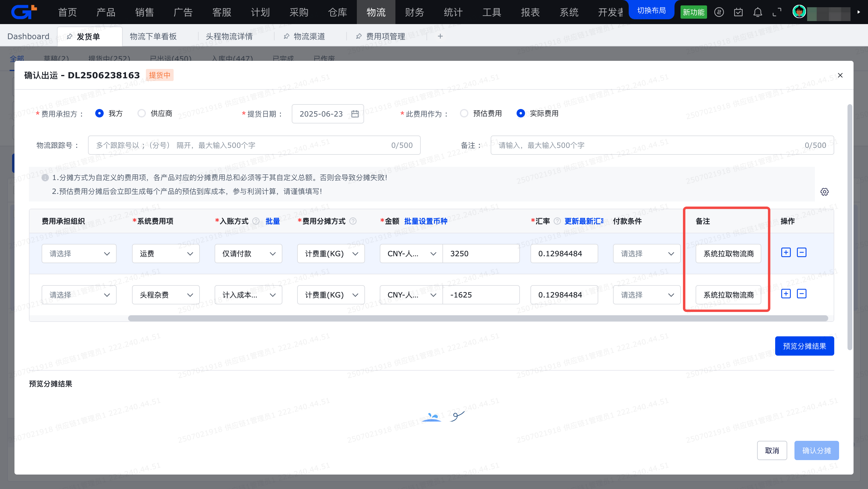
Task: Click 切换布局 button
Action: [651, 11]
